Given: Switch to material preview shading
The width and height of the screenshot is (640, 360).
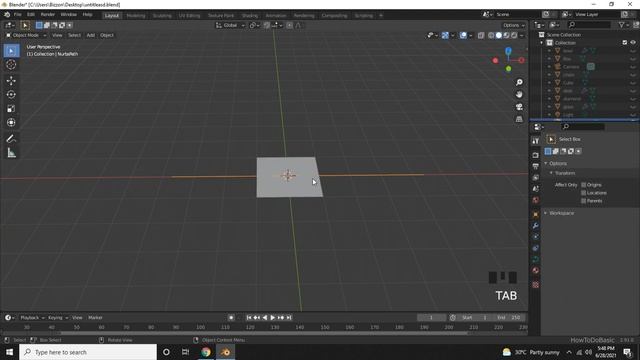Looking at the screenshot, I should (x=507, y=36).
